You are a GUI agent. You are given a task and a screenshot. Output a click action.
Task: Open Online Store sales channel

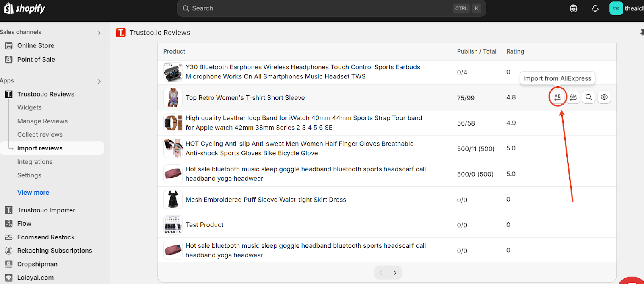35,46
